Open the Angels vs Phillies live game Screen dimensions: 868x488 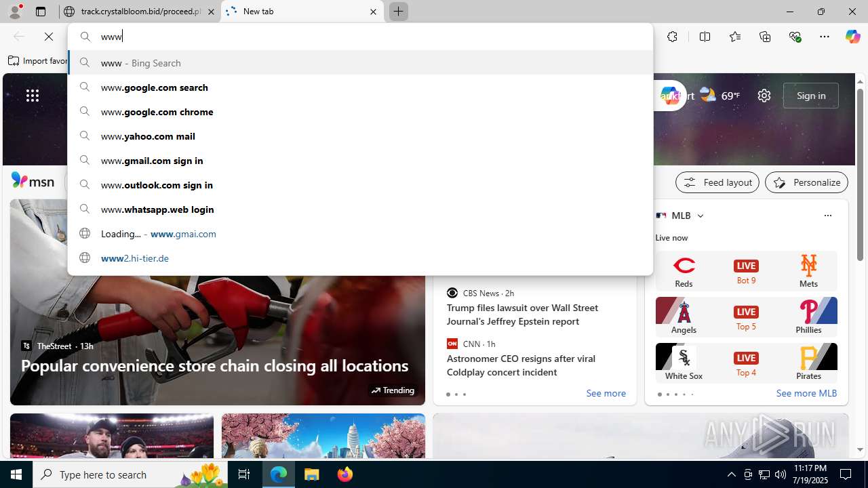click(x=746, y=317)
